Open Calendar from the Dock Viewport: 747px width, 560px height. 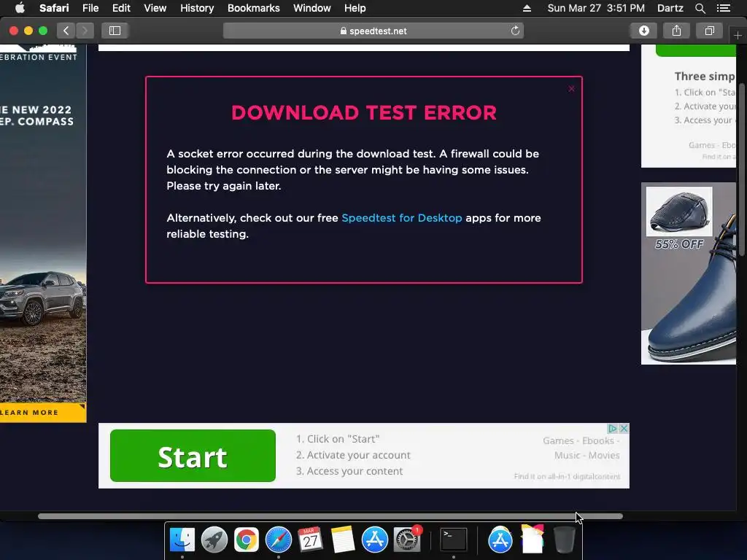coord(311,540)
